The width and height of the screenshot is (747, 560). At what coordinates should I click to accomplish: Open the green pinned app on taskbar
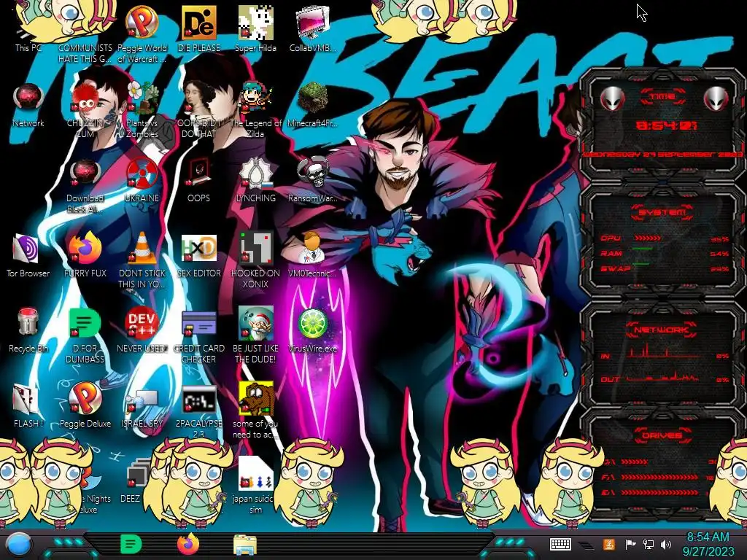tap(130, 544)
